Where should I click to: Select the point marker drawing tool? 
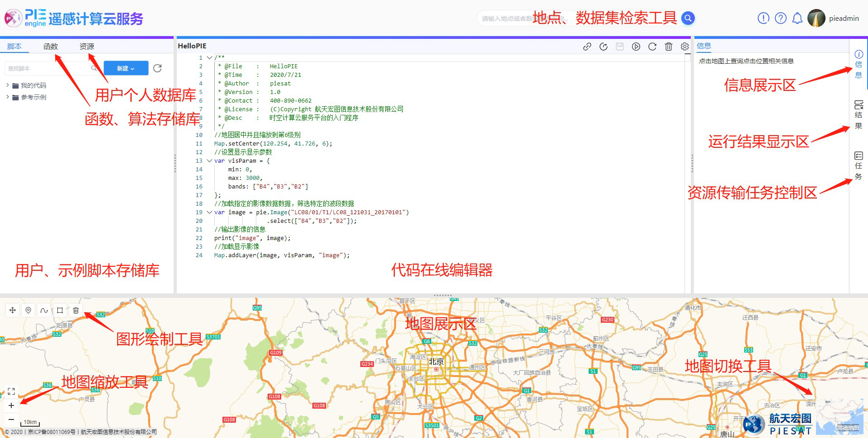28,310
